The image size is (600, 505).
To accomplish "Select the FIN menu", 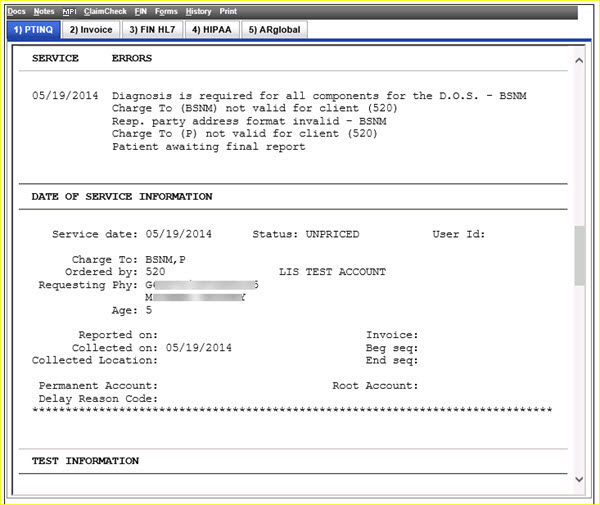I will point(141,11).
